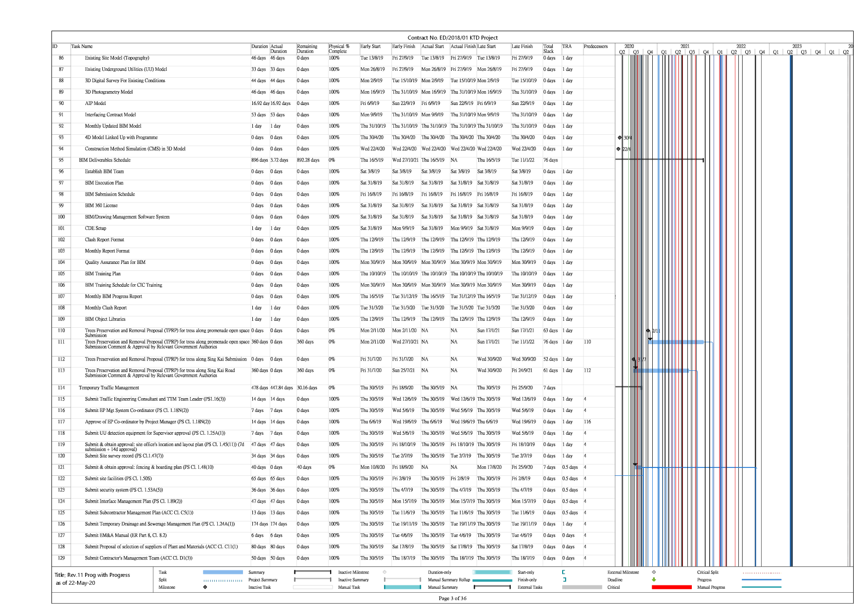Click the green Deadline arrow in legend
868x614 pixels.
click(x=654, y=580)
